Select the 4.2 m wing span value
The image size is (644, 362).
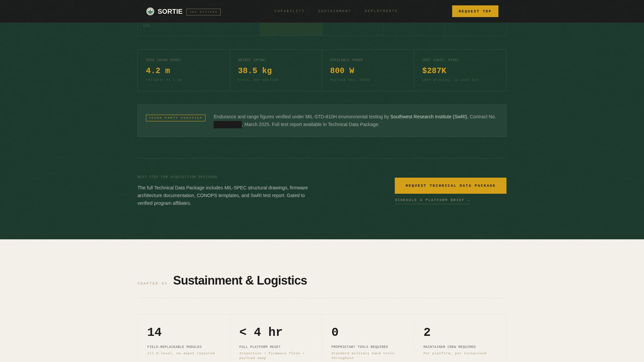158,71
